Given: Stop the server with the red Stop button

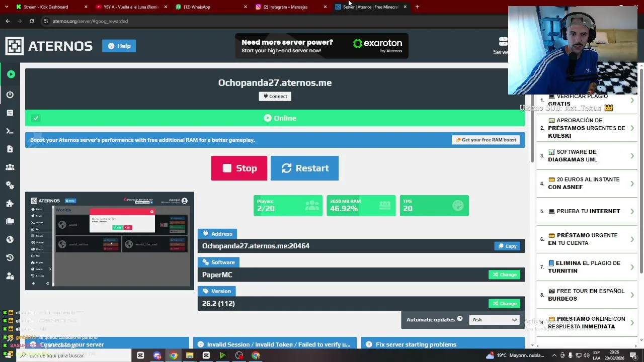Looking at the screenshot, I should (239, 168).
